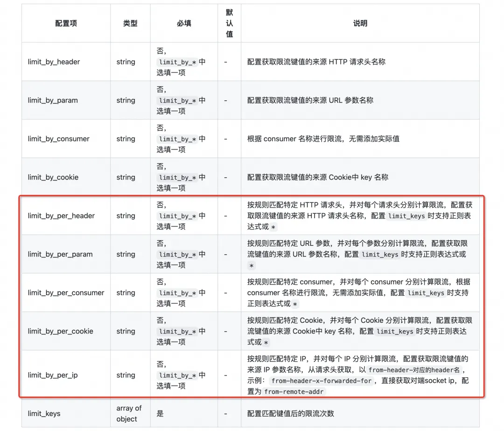Click the 配置项 column header

coord(66,23)
